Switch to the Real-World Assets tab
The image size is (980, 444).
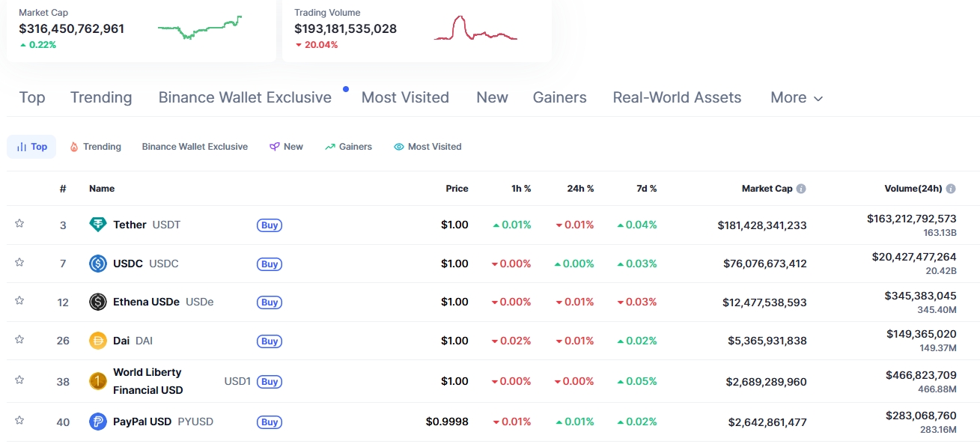tap(676, 97)
